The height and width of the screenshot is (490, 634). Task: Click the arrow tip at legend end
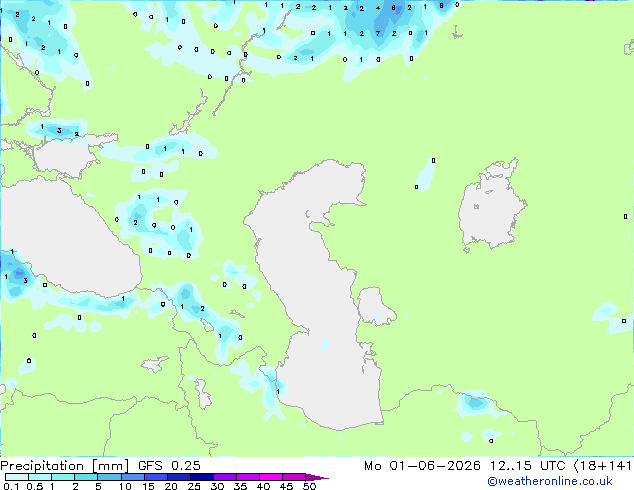[x=317, y=477]
